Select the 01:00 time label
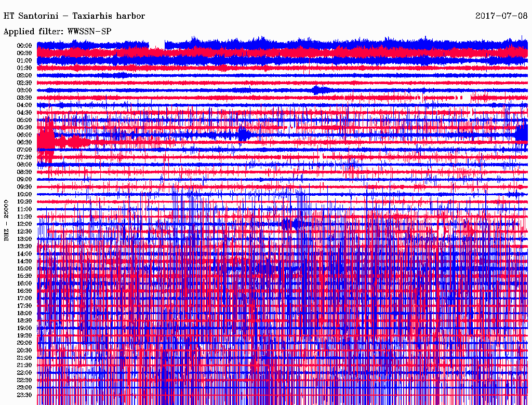The width and height of the screenshot is (532, 405). [x=24, y=61]
